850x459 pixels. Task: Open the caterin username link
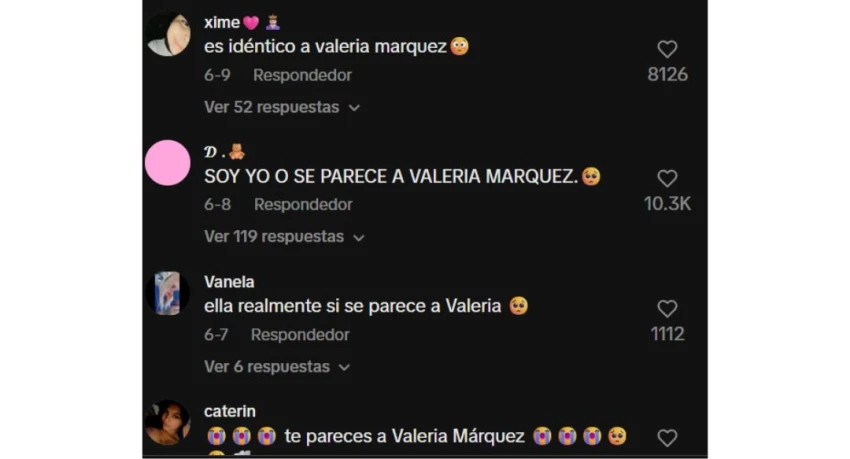pos(230,411)
